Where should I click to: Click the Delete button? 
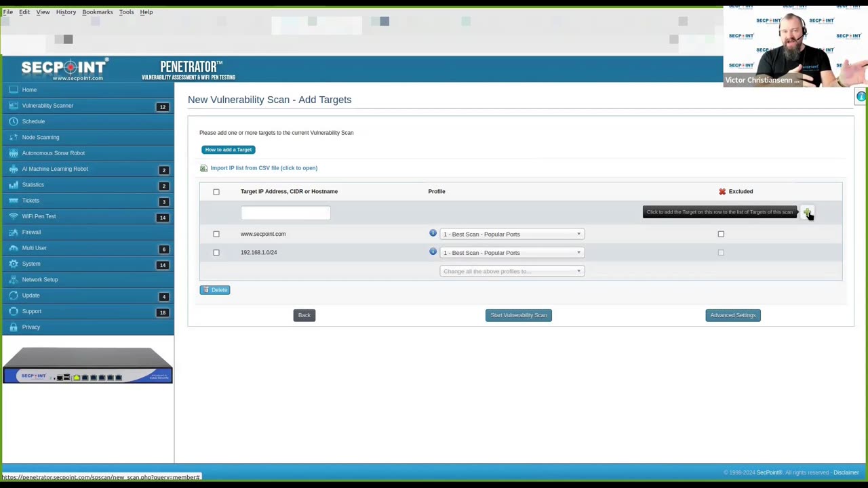point(215,290)
